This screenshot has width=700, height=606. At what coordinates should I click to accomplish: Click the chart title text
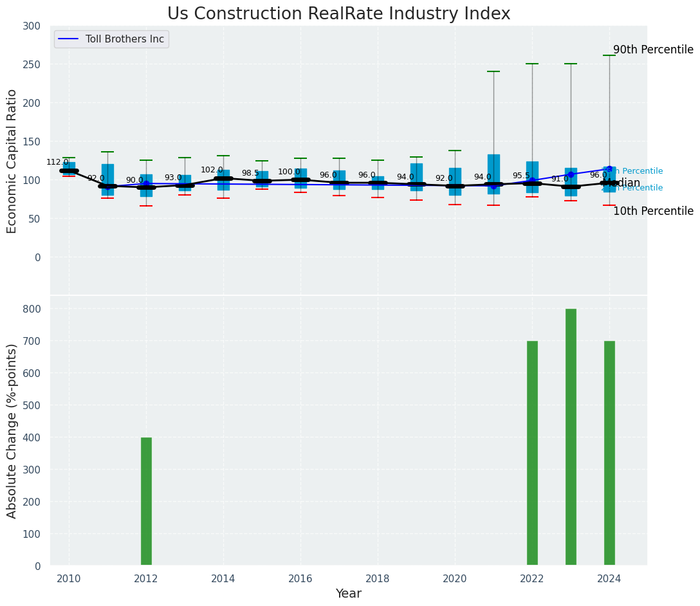point(338,14)
